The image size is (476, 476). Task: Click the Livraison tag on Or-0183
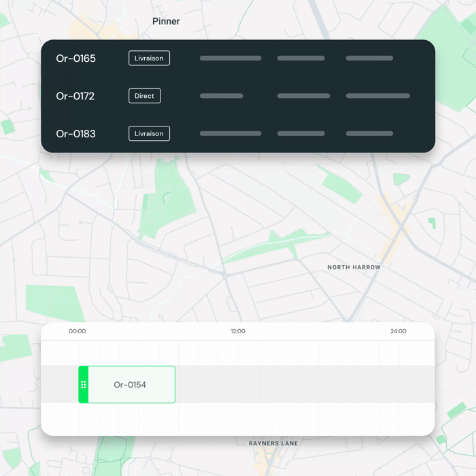pyautogui.click(x=149, y=133)
